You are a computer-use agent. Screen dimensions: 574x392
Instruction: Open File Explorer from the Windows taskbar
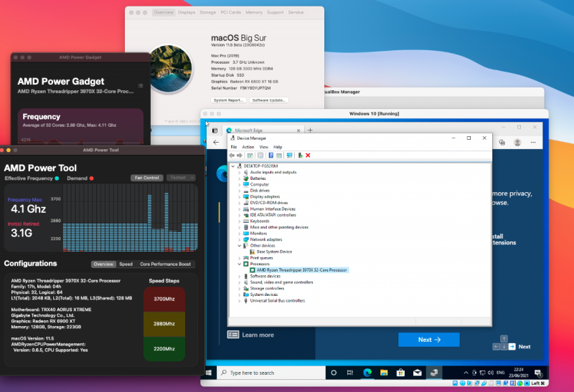(384, 373)
